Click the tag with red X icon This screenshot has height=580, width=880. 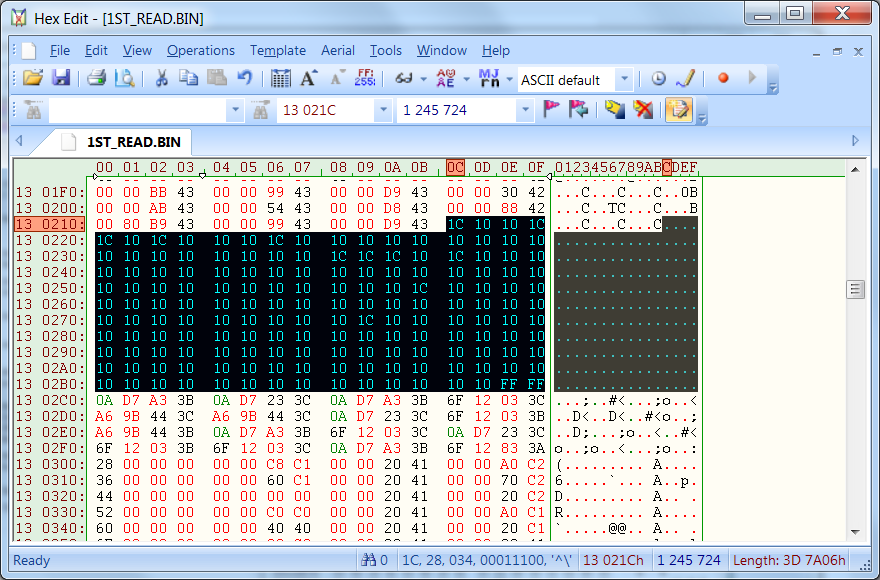643,110
